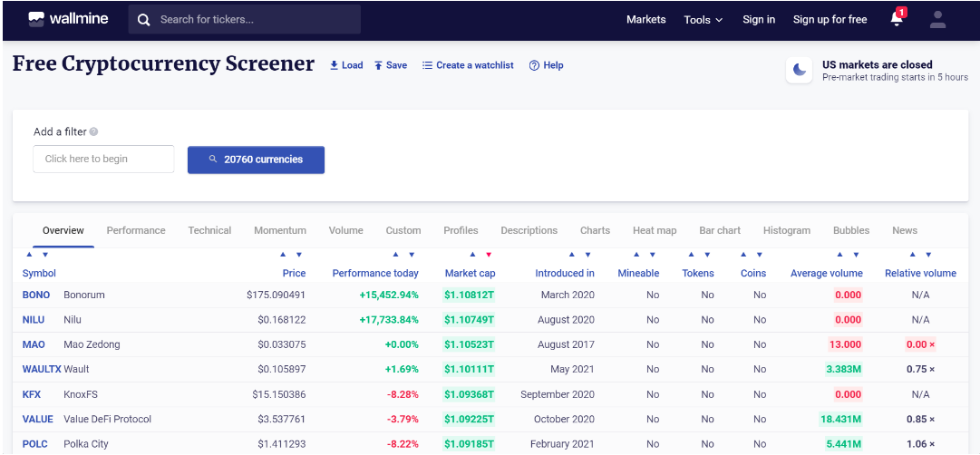This screenshot has width=980, height=455.
Task: Sort Introduced in ascending arrow
Action: (571, 255)
